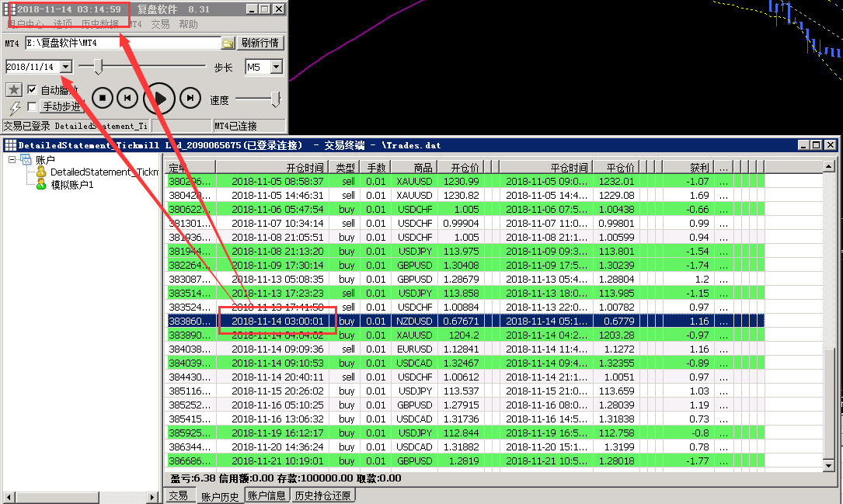The width and height of the screenshot is (843, 504).
Task: Jump back with the previous-step button
Action: click(x=127, y=98)
